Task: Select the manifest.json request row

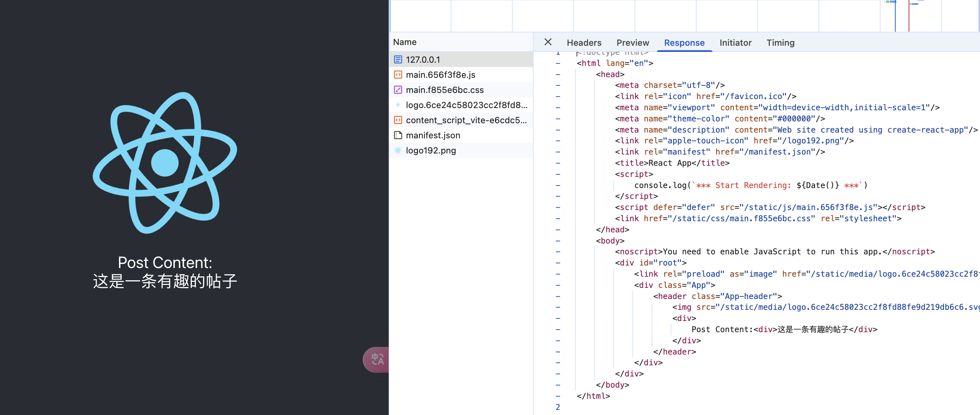Action: point(433,135)
